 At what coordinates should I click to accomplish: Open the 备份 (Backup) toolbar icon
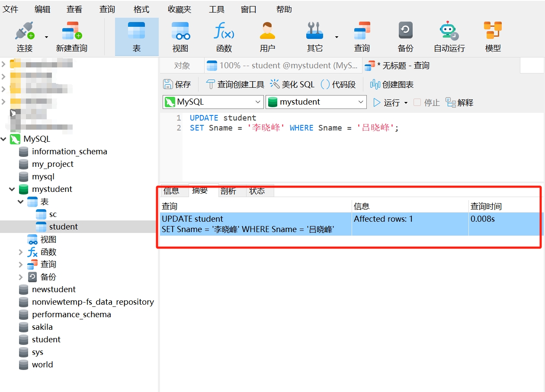pos(405,36)
